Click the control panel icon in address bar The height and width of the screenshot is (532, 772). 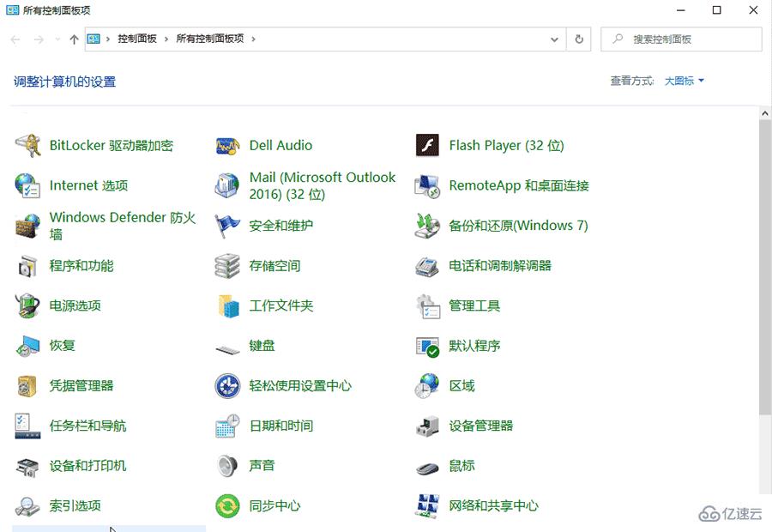(x=93, y=39)
